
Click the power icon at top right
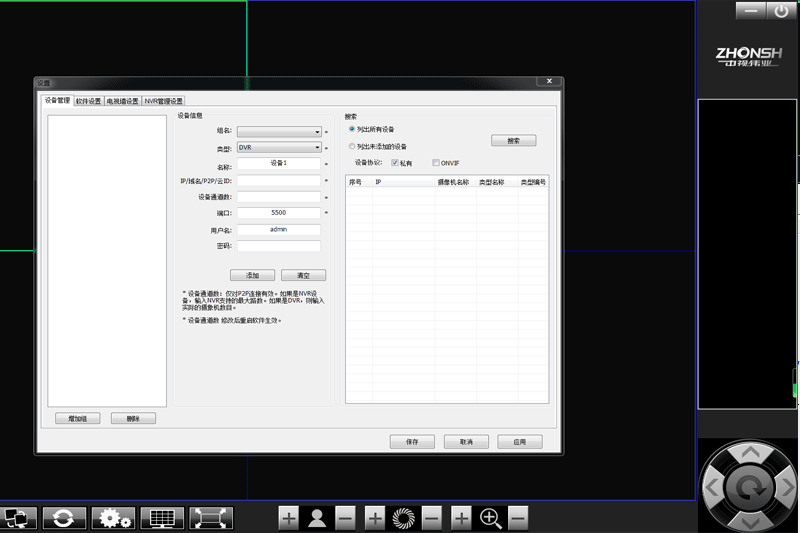(781, 11)
